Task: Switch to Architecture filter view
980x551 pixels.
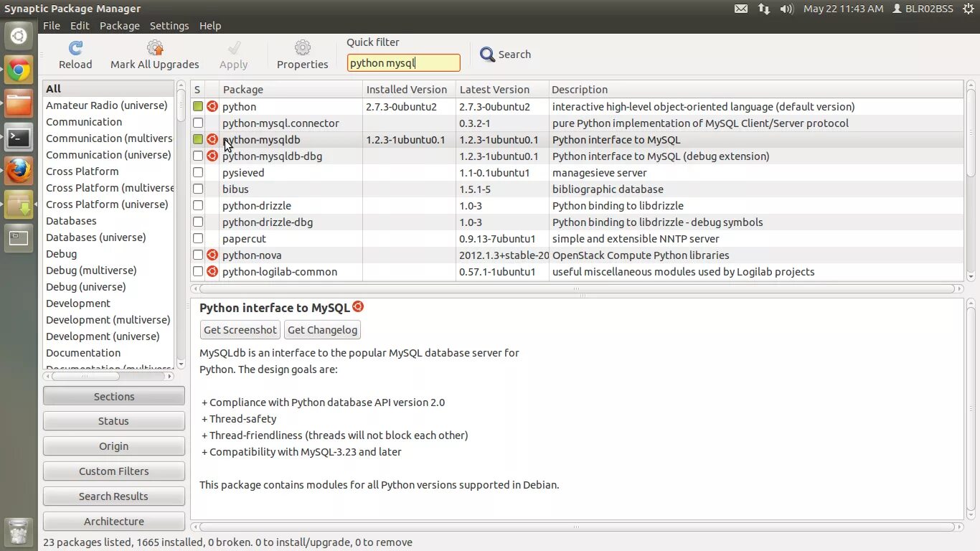Action: click(x=114, y=522)
